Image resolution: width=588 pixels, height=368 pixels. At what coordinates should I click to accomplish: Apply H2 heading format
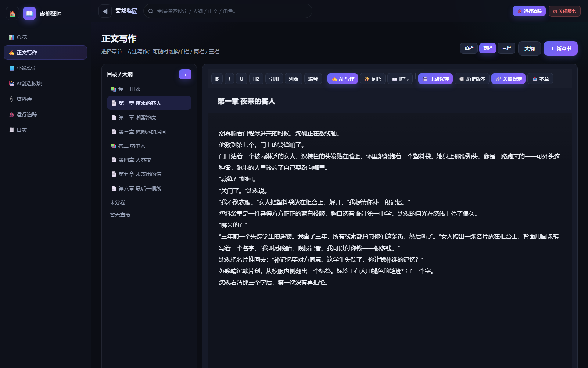(x=256, y=79)
